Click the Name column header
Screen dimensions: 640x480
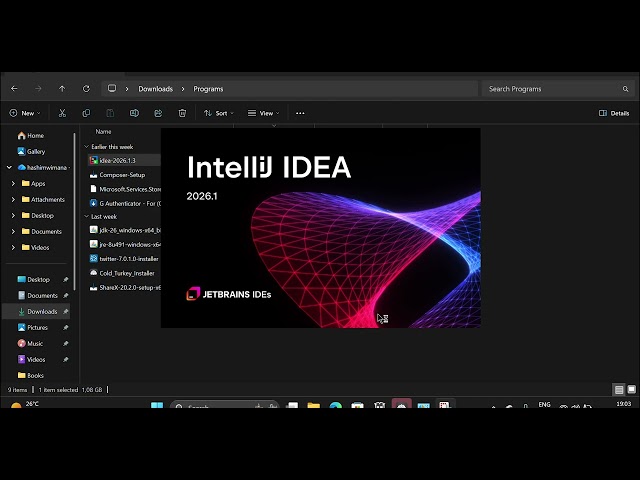(103, 131)
